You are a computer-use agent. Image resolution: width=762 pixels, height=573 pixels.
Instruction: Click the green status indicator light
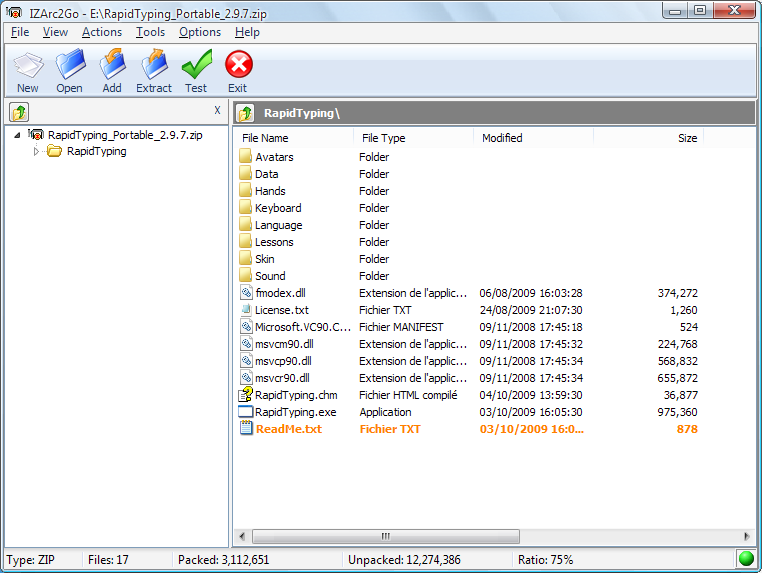[745, 559]
